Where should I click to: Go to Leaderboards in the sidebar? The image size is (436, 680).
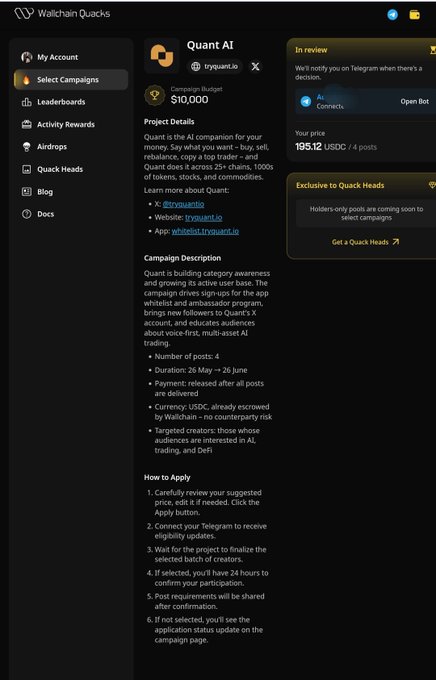click(x=71, y=102)
